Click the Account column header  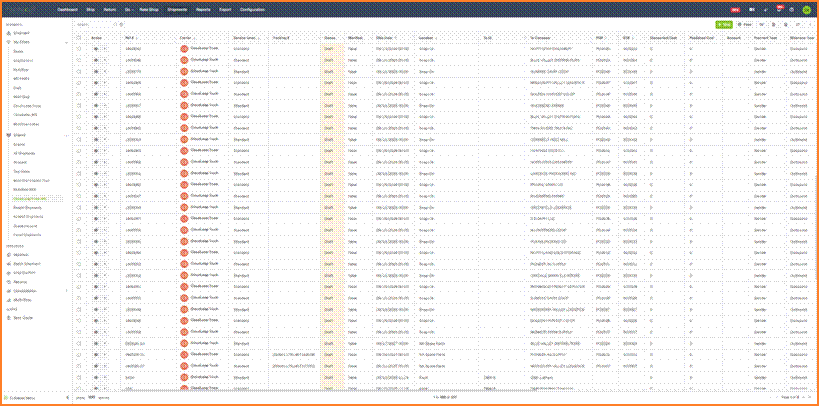pyautogui.click(x=733, y=38)
